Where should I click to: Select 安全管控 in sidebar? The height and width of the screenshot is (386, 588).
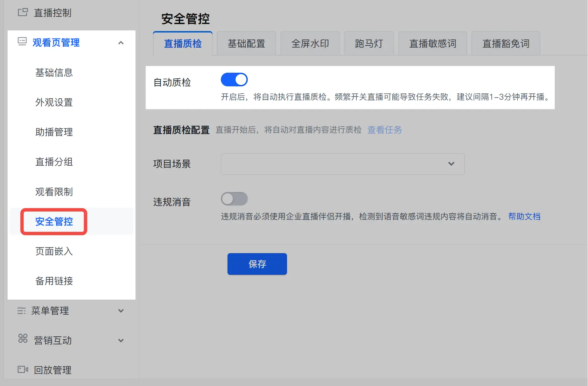[54, 221]
